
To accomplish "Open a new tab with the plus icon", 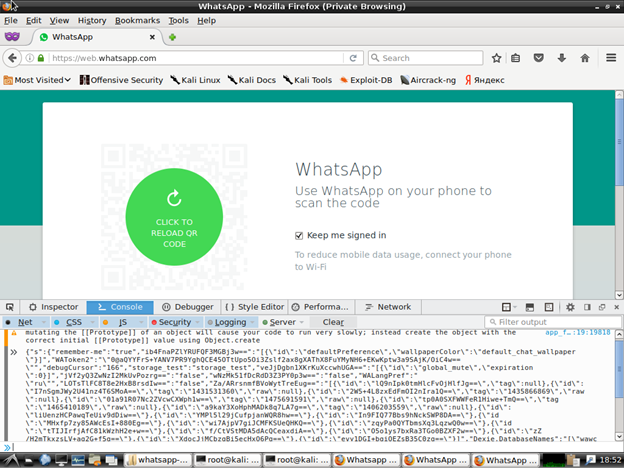I will (172, 37).
